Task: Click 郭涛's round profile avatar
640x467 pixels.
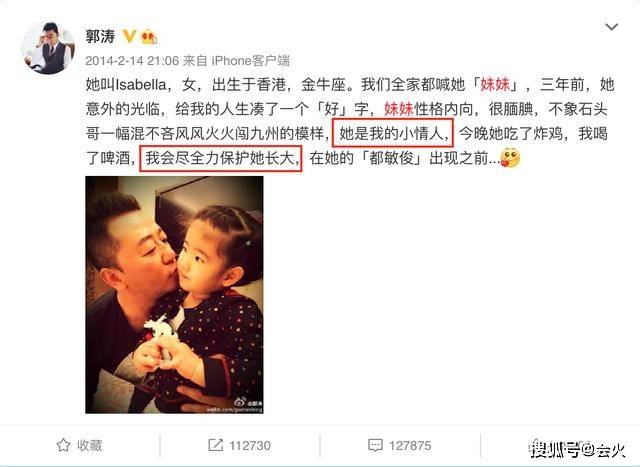Action: click(x=48, y=48)
